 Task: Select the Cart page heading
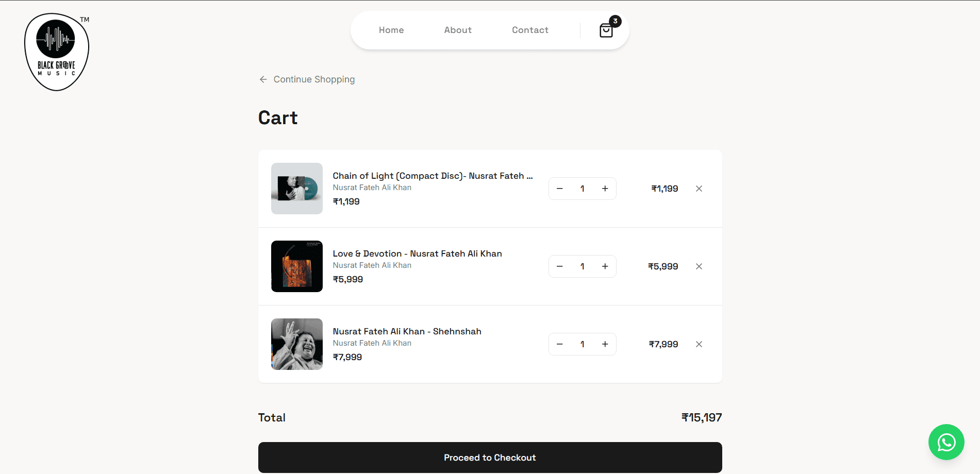278,118
